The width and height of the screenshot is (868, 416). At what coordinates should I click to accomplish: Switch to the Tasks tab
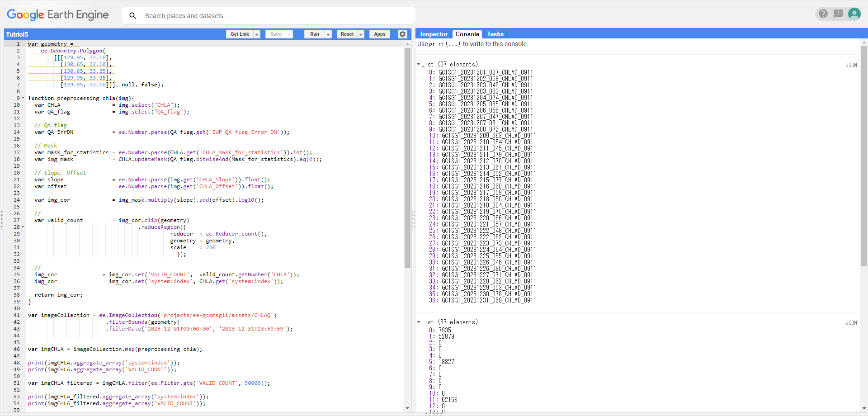[x=495, y=34]
